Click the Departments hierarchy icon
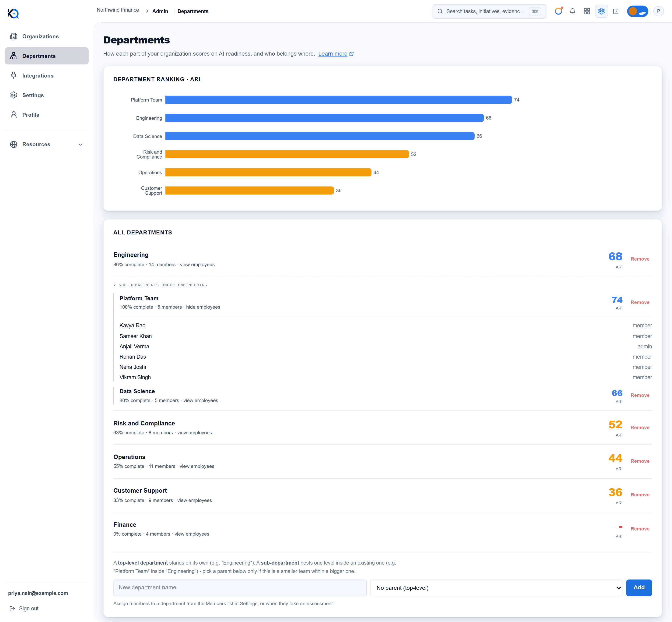This screenshot has height=622, width=672. pyautogui.click(x=14, y=56)
